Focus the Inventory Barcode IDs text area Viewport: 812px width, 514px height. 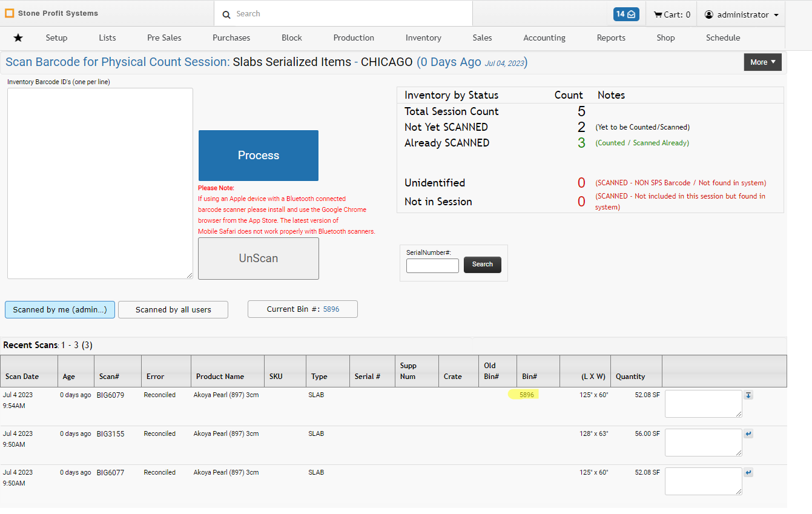(100, 183)
